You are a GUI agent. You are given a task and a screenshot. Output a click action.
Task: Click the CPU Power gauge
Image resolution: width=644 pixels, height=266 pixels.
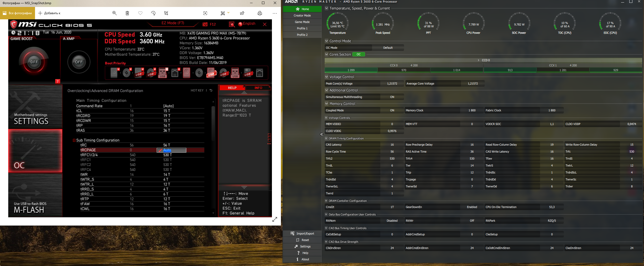474,23
